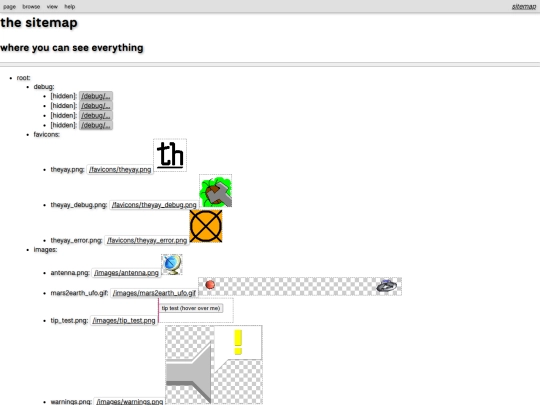Click the tip test hover image
Viewport: 540px width, 405px height.
[x=196, y=310]
